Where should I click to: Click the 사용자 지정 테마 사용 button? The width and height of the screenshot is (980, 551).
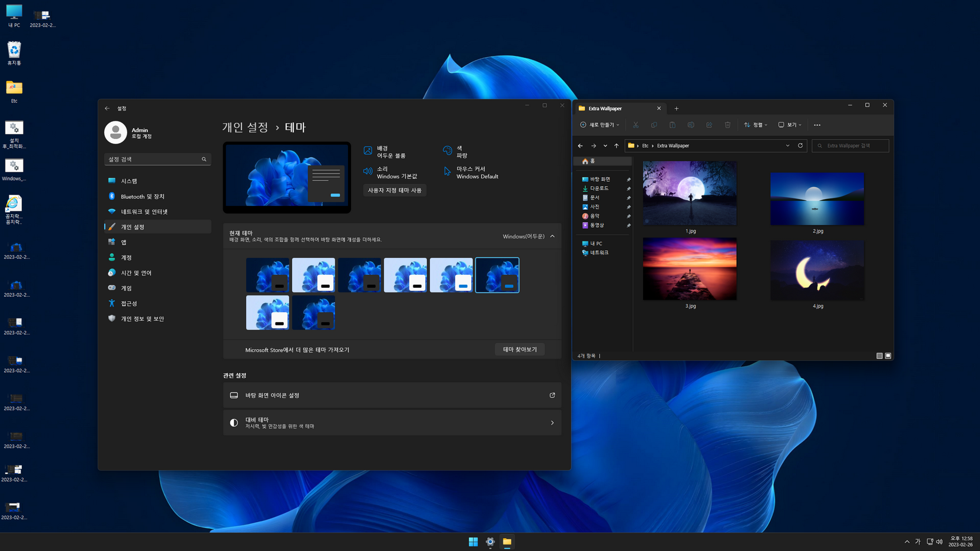[395, 190]
